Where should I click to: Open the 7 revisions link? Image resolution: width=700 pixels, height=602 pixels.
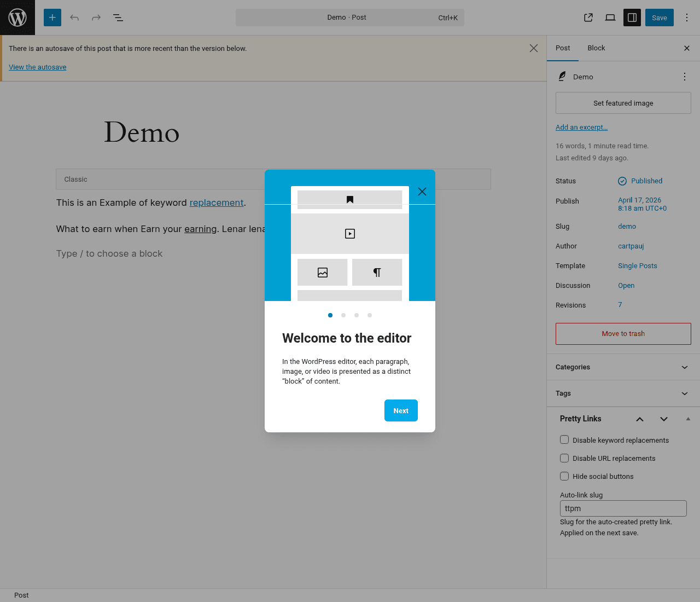620,305
